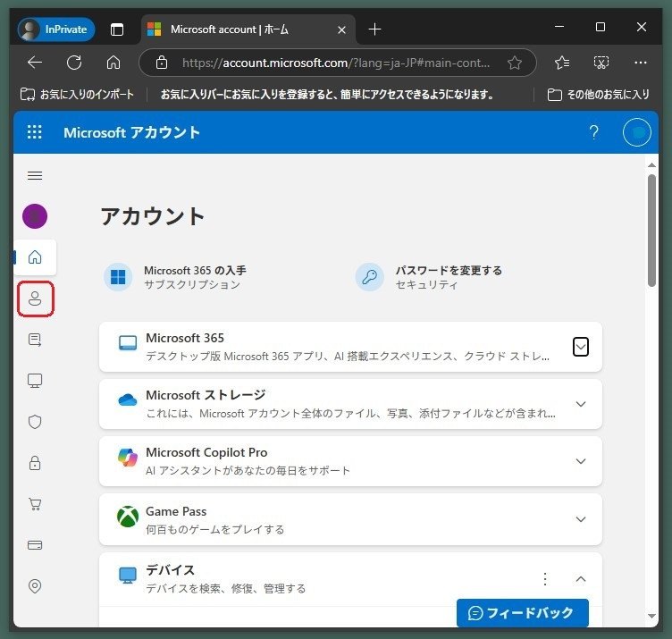Click the Microsoft アカウント header title

(x=132, y=132)
